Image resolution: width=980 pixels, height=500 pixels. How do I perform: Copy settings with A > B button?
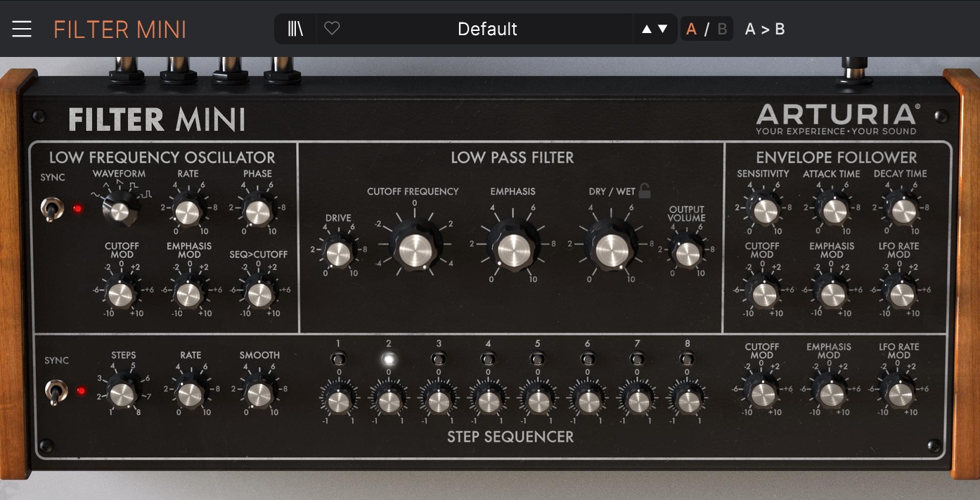point(765,29)
